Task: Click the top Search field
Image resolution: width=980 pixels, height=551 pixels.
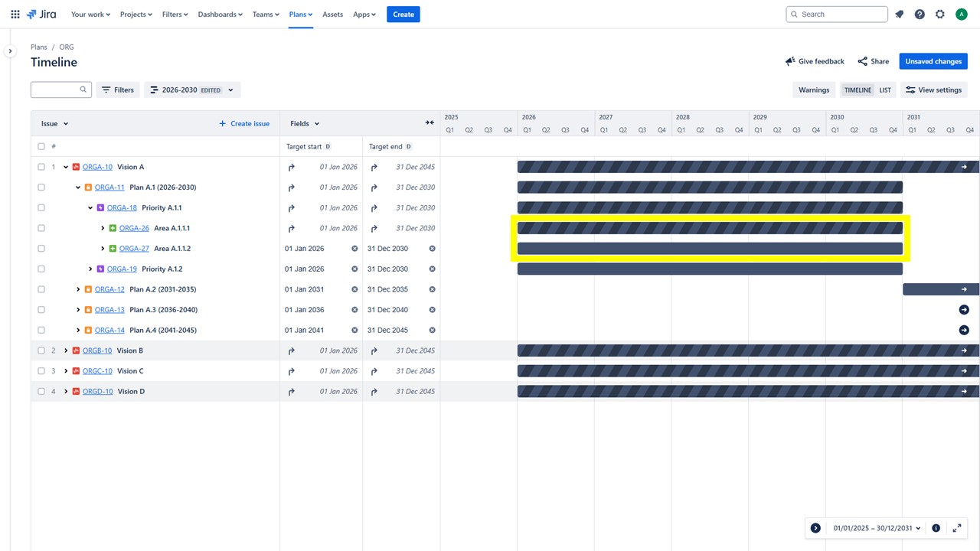Action: 837,15
